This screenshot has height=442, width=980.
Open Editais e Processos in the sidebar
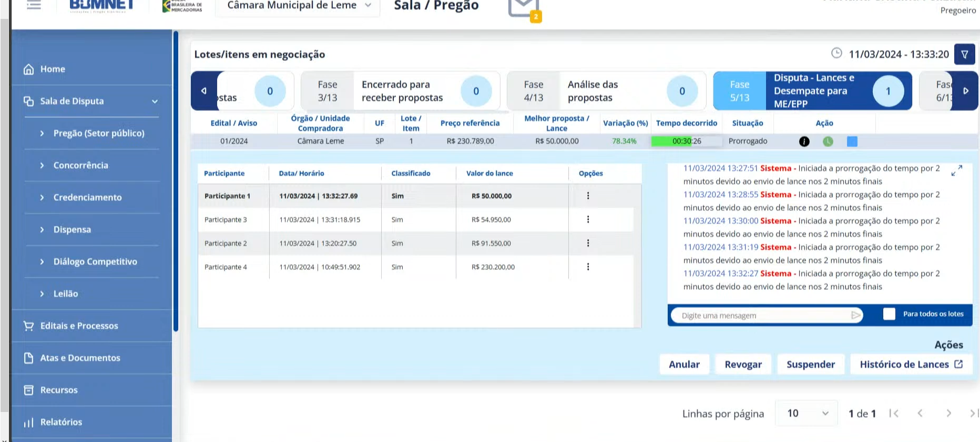[x=79, y=326]
